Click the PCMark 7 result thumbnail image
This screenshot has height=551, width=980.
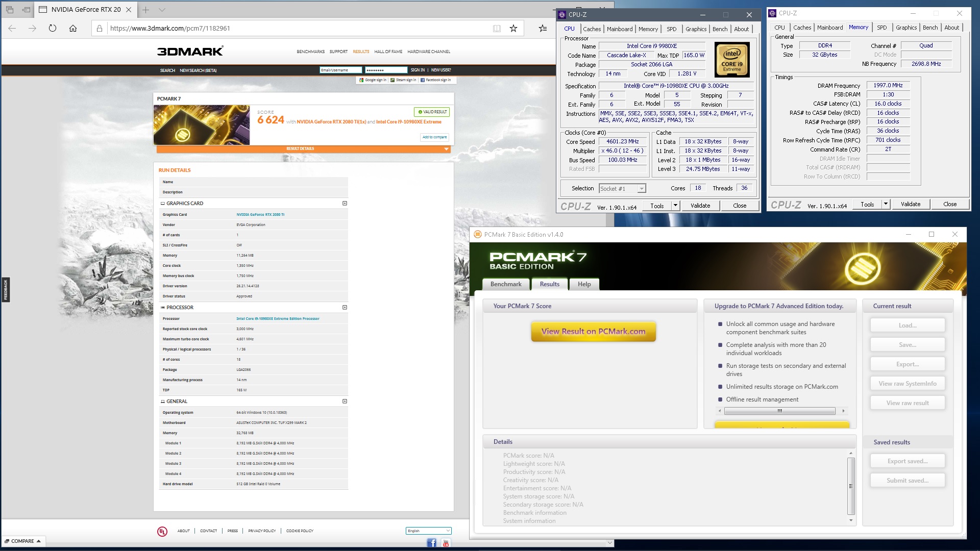tap(202, 125)
